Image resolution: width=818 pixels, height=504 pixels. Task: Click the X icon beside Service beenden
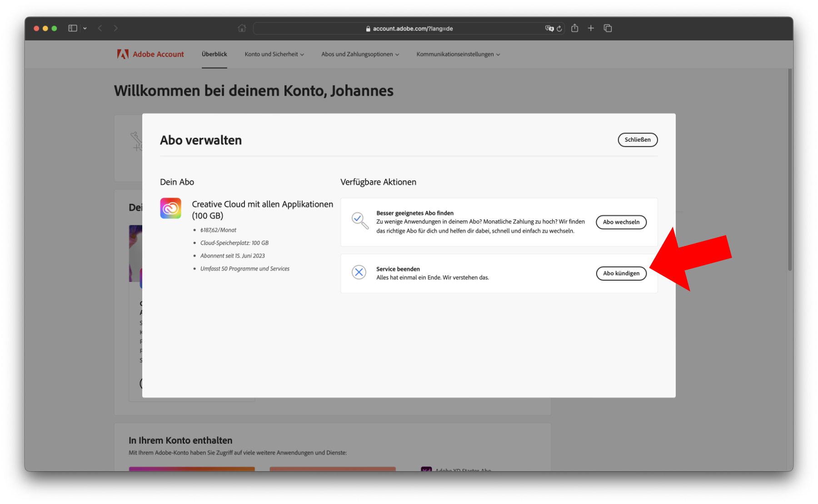(359, 272)
